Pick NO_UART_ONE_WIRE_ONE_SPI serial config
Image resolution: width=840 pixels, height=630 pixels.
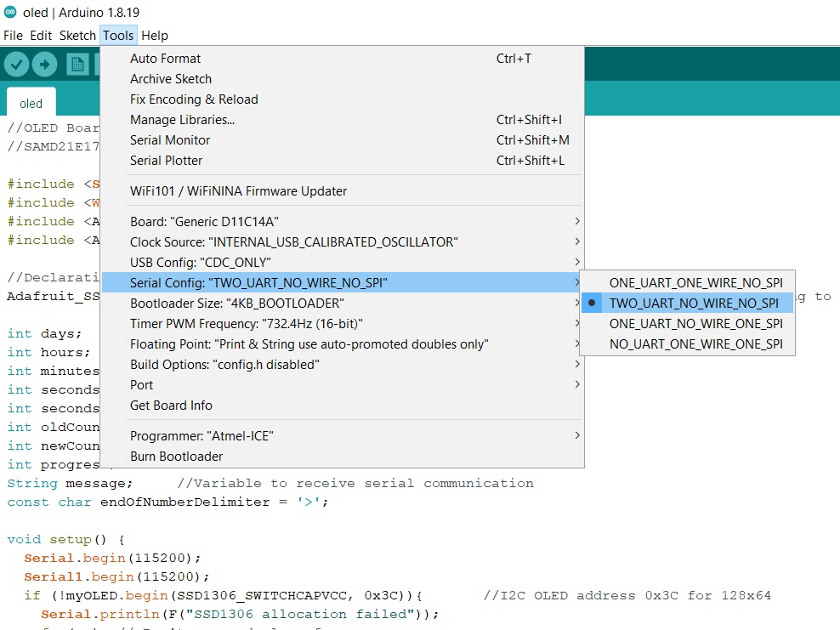(x=695, y=344)
